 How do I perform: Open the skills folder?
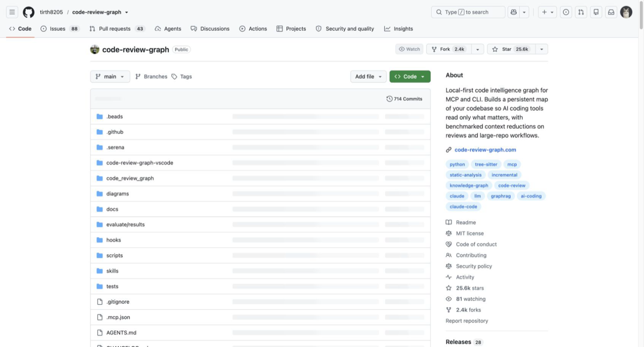[x=112, y=271]
